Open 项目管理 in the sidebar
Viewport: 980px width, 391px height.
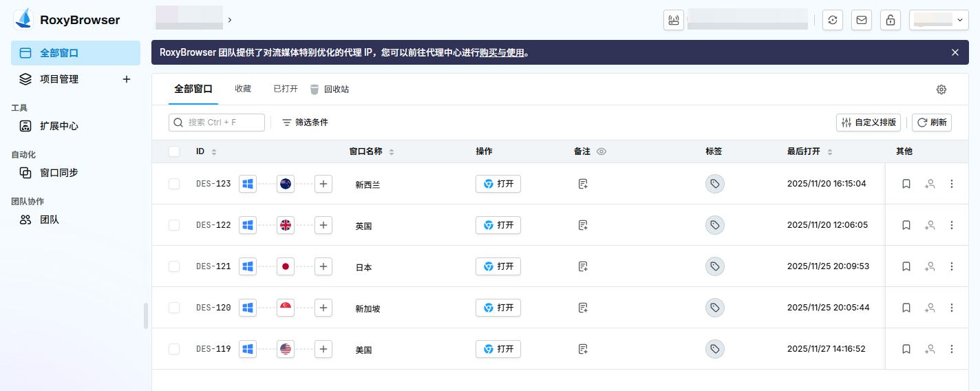coord(59,79)
